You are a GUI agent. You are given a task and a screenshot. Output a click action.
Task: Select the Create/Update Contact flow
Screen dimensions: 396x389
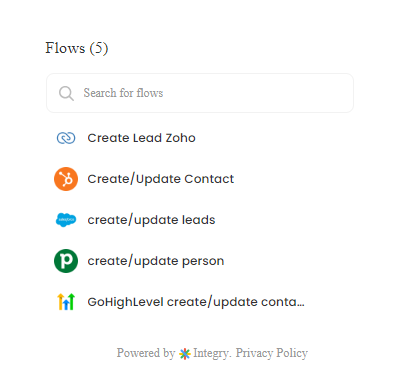[x=161, y=179]
